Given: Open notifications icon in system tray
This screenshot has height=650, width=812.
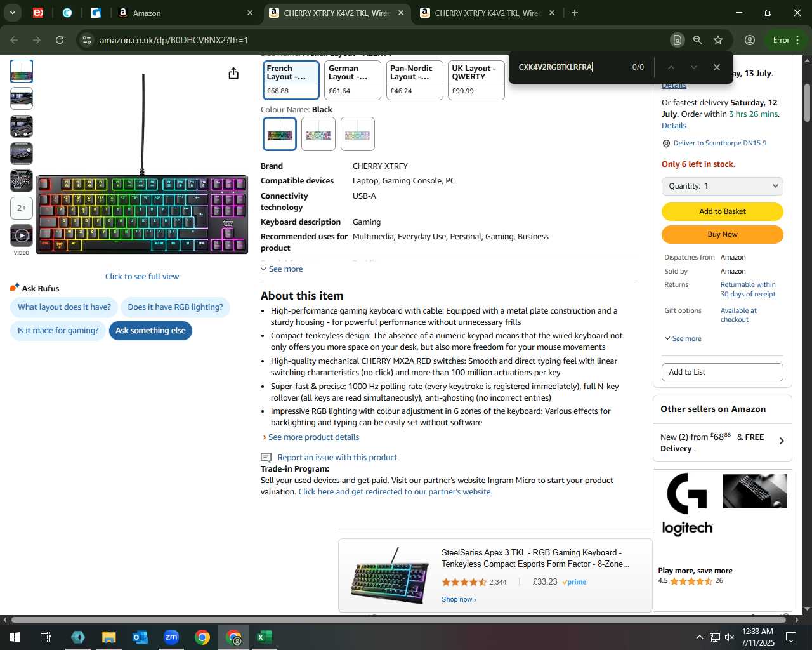Looking at the screenshot, I should [x=791, y=637].
